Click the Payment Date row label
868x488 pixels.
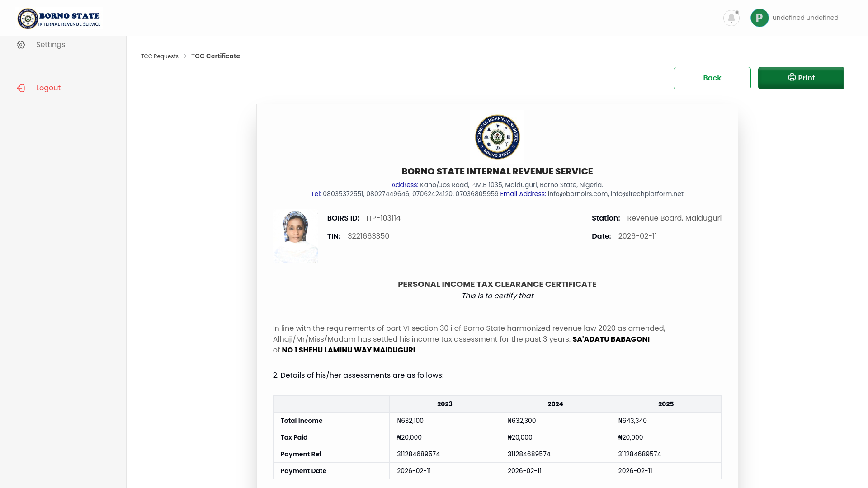(303, 471)
